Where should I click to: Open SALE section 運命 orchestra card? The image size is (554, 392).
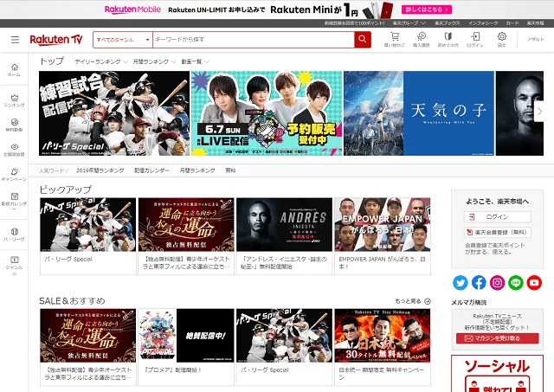point(88,347)
